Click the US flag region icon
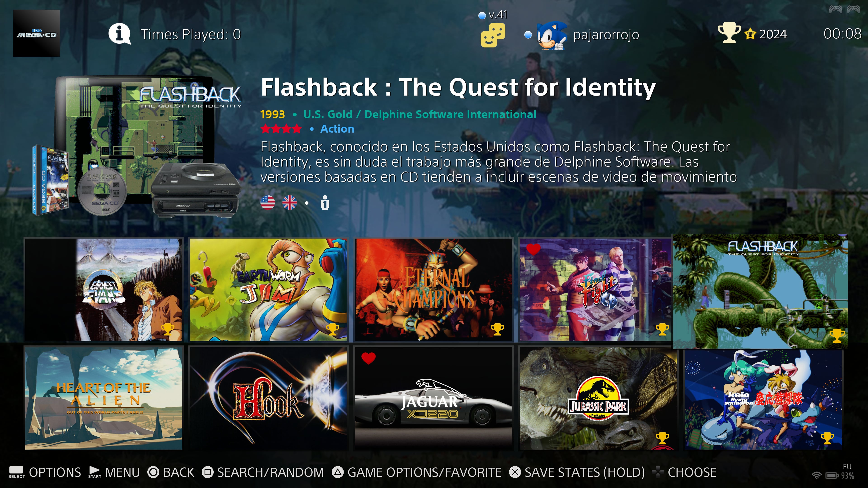This screenshot has height=488, width=868. [x=268, y=203]
